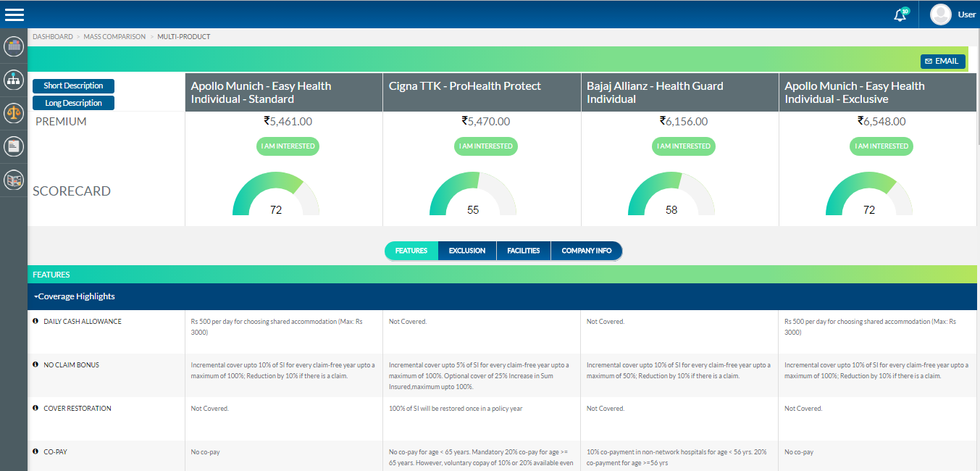Click I Am Interested for Cigna TTK
Image resolution: width=980 pixels, height=471 pixels.
tap(486, 146)
